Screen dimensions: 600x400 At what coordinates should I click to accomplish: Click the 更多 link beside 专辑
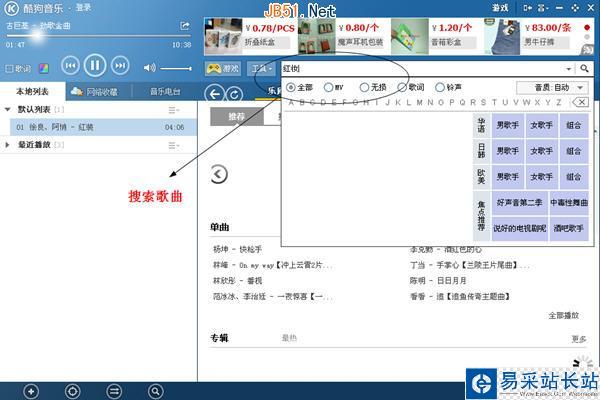579,339
